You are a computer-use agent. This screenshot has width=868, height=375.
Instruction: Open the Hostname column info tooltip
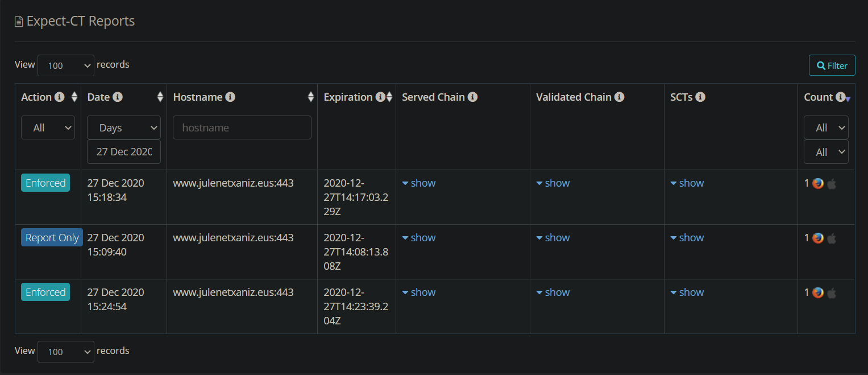tap(230, 97)
